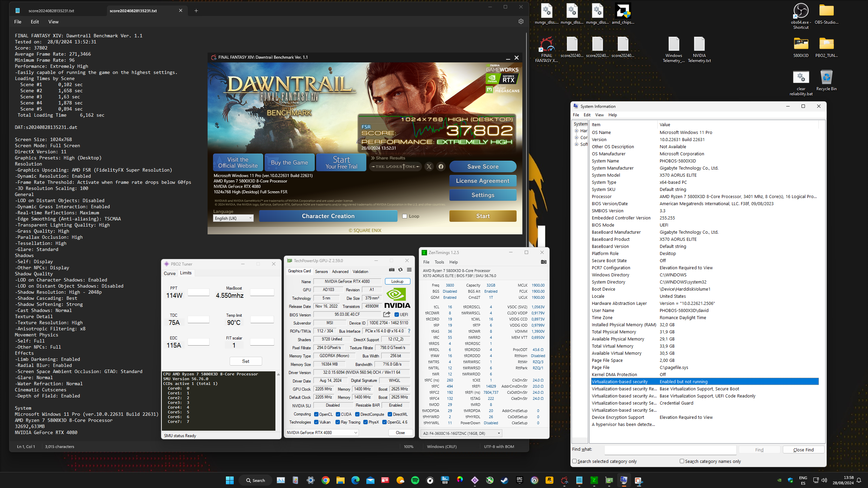Viewport: 868px width, 488px height.
Task: Open FINAL FANTASY XIV desktop shortcut
Action: click(546, 50)
